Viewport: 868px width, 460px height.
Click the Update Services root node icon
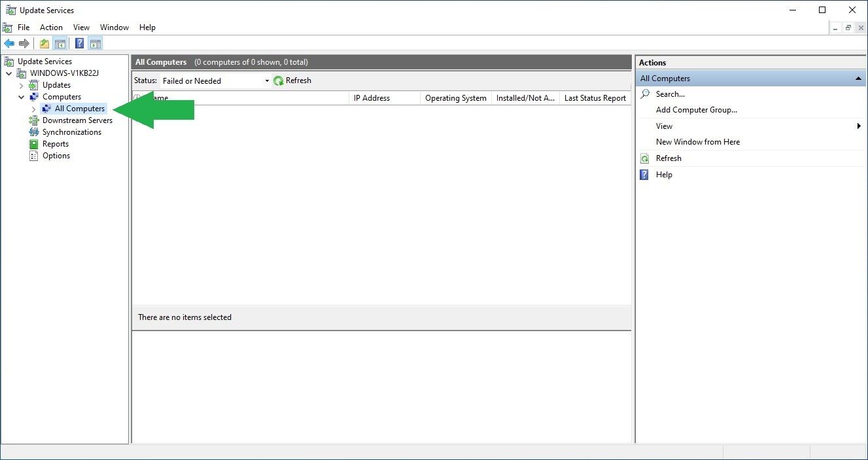[x=9, y=62]
